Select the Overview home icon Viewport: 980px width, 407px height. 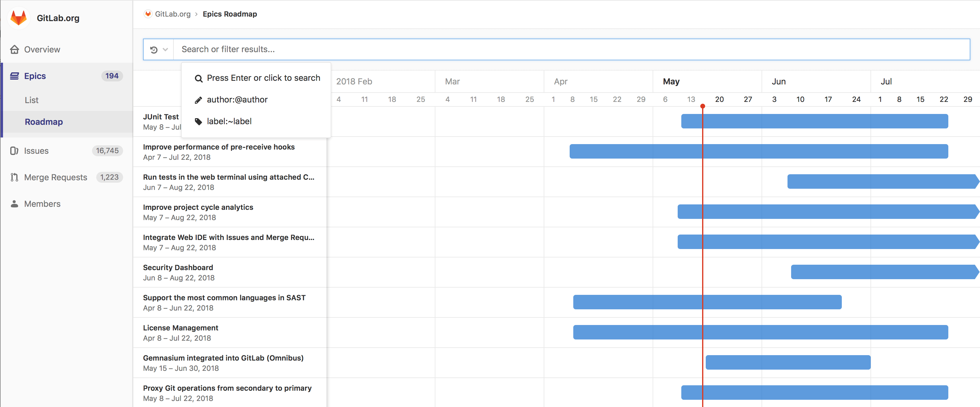click(x=14, y=49)
